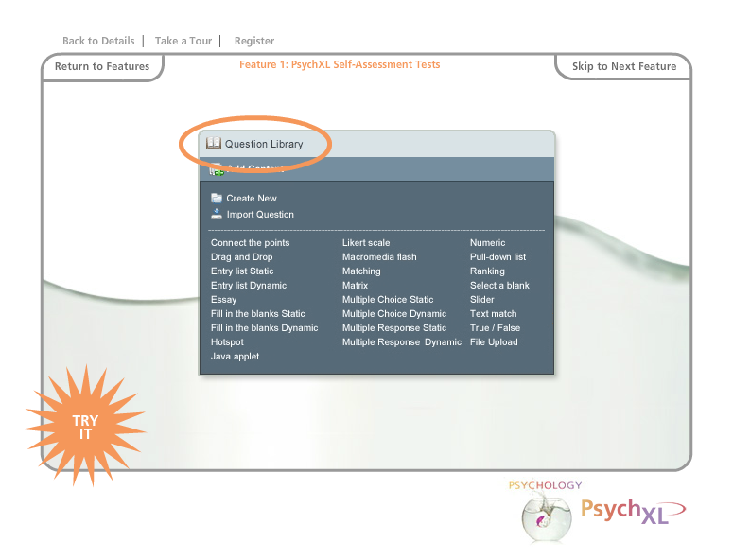Click the PsychXL wordmark logo
The image size is (733, 560).
633,511
